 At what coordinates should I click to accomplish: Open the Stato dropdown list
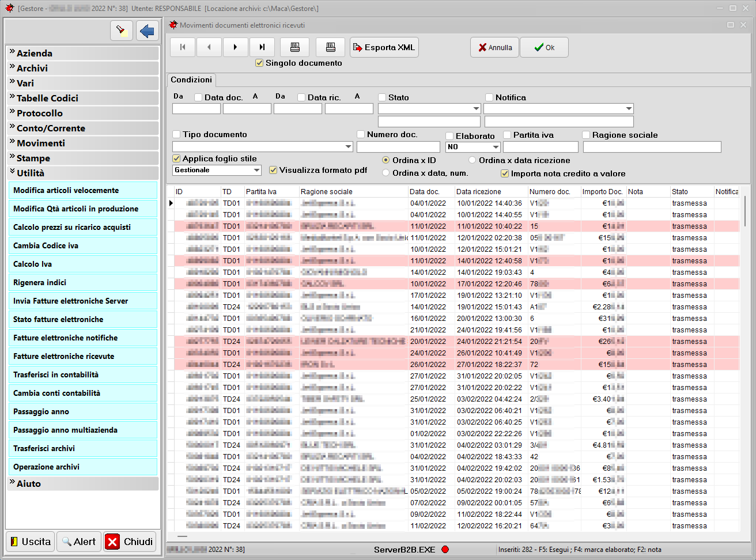pyautogui.click(x=476, y=108)
